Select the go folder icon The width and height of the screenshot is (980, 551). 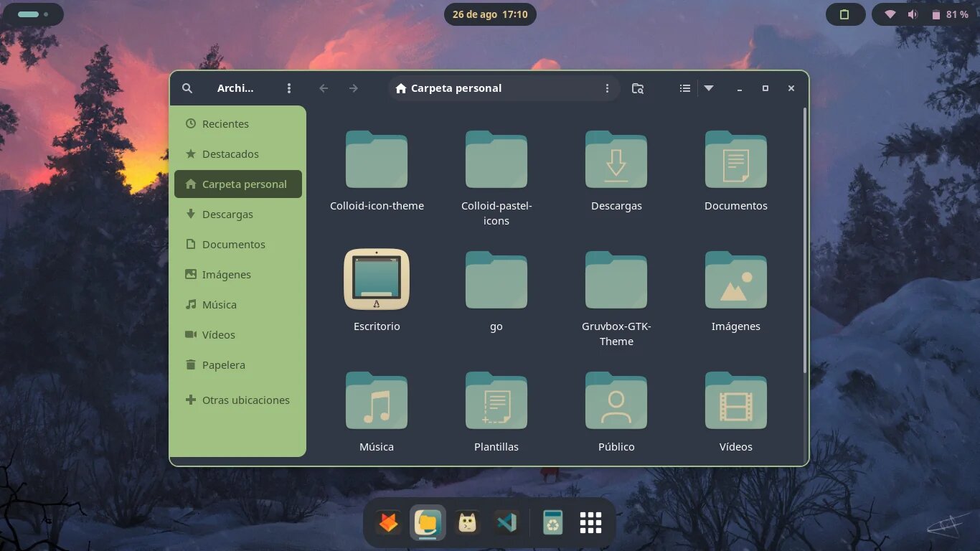click(496, 280)
